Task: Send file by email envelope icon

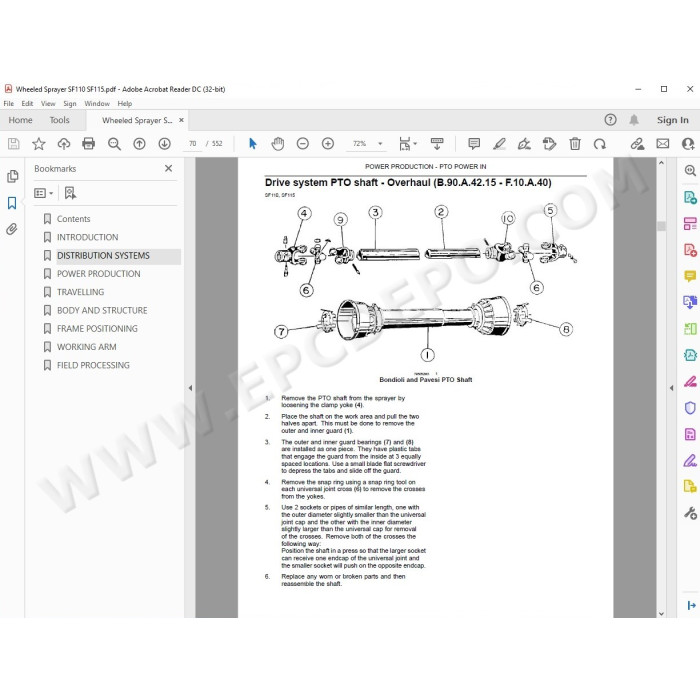Action: point(663,144)
